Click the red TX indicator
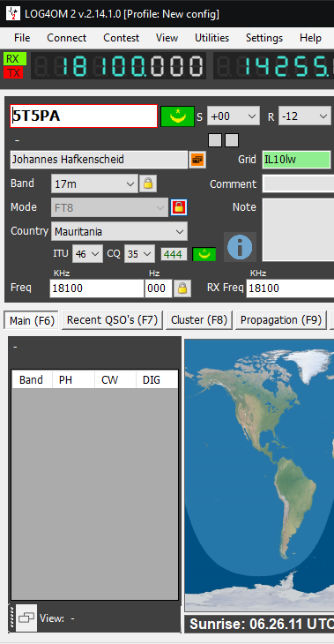334x644 pixels. (13, 72)
